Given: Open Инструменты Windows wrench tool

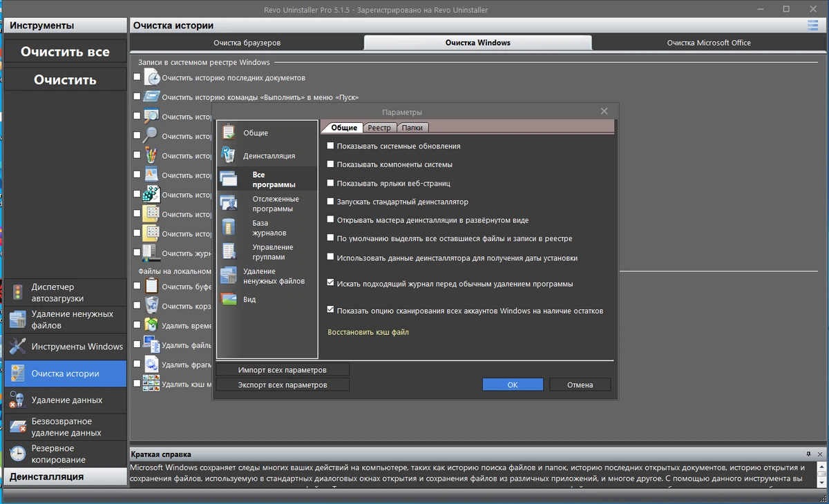Looking at the screenshot, I should (x=66, y=347).
